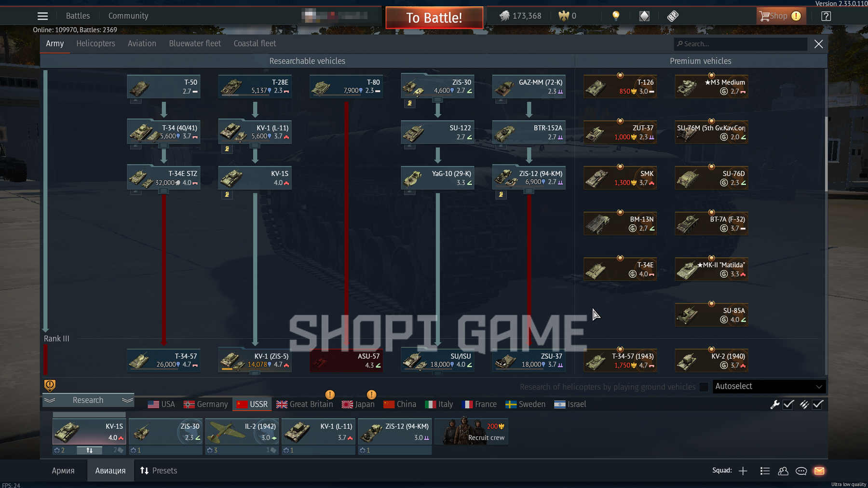Click the alert badge above Japan
Image resolution: width=868 pixels, height=488 pixels.
pyautogui.click(x=371, y=394)
